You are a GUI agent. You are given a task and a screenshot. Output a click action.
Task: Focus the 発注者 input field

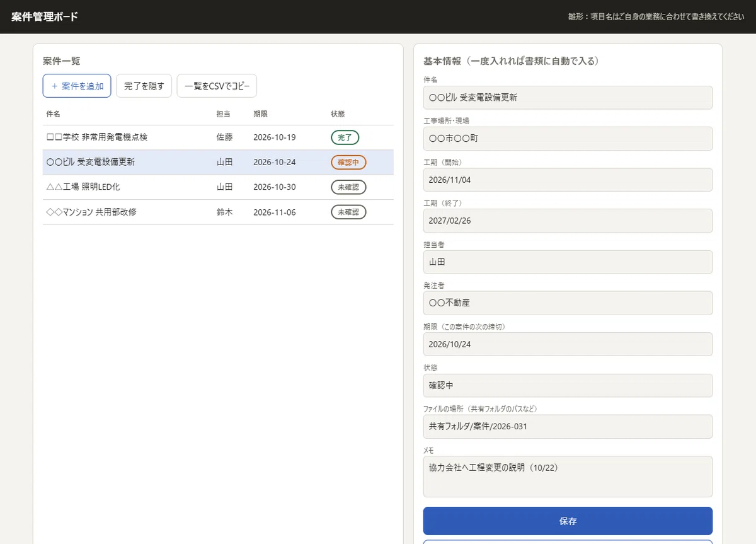pyautogui.click(x=568, y=303)
